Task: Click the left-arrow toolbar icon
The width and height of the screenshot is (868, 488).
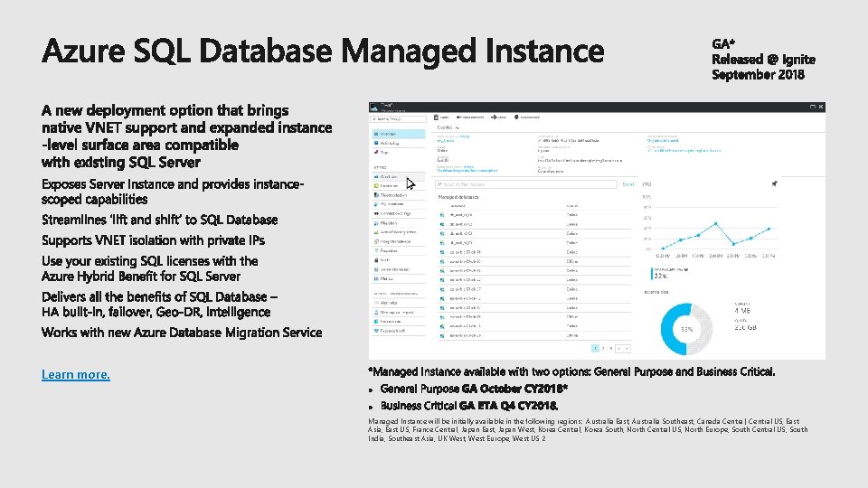Action: 459,117
